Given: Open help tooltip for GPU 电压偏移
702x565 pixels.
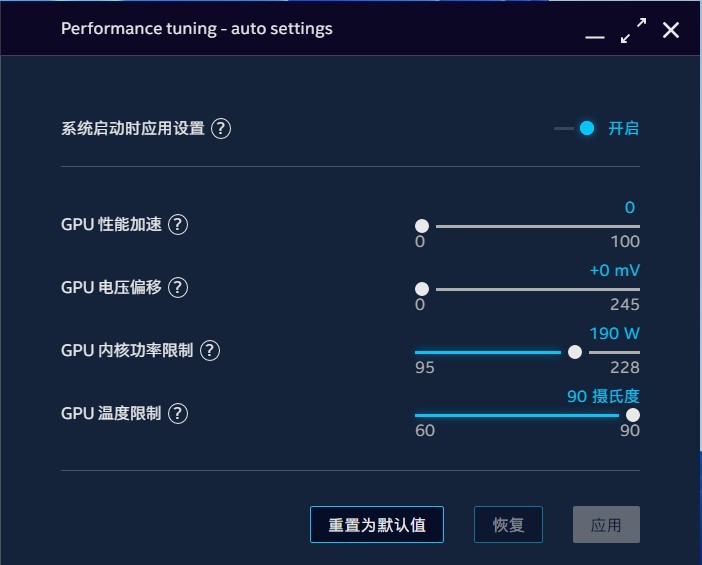Looking at the screenshot, I should coord(177,287).
